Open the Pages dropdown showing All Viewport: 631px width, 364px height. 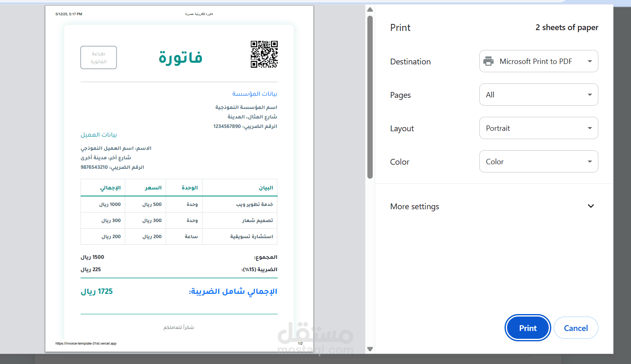click(538, 95)
